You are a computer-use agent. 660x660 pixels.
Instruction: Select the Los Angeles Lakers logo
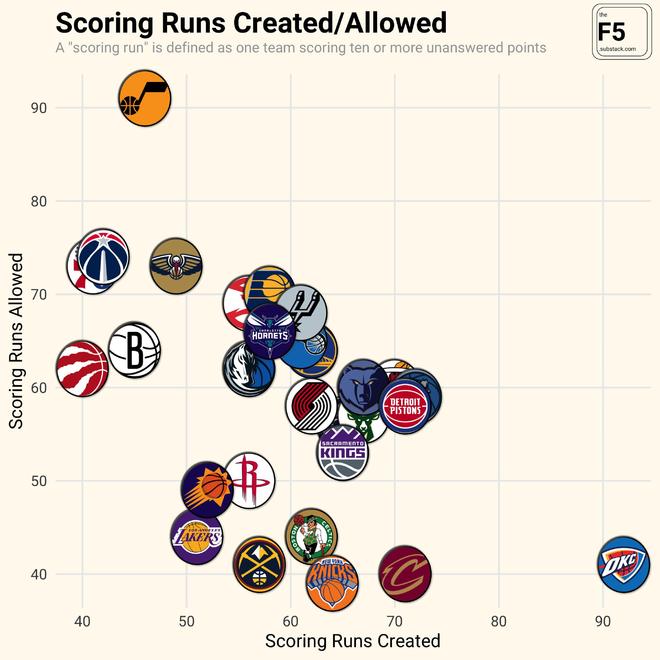coord(197,537)
